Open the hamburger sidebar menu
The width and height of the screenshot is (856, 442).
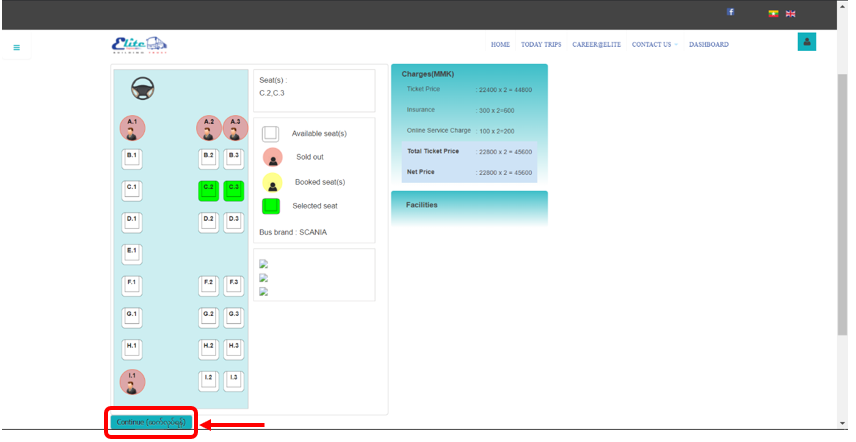tap(16, 47)
